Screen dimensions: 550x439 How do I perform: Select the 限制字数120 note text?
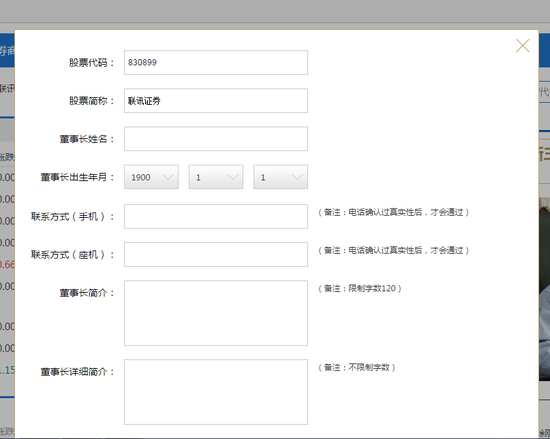click(360, 289)
